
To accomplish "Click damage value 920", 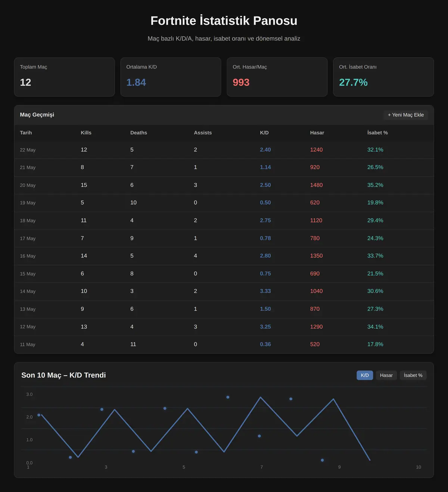I will (315, 167).
